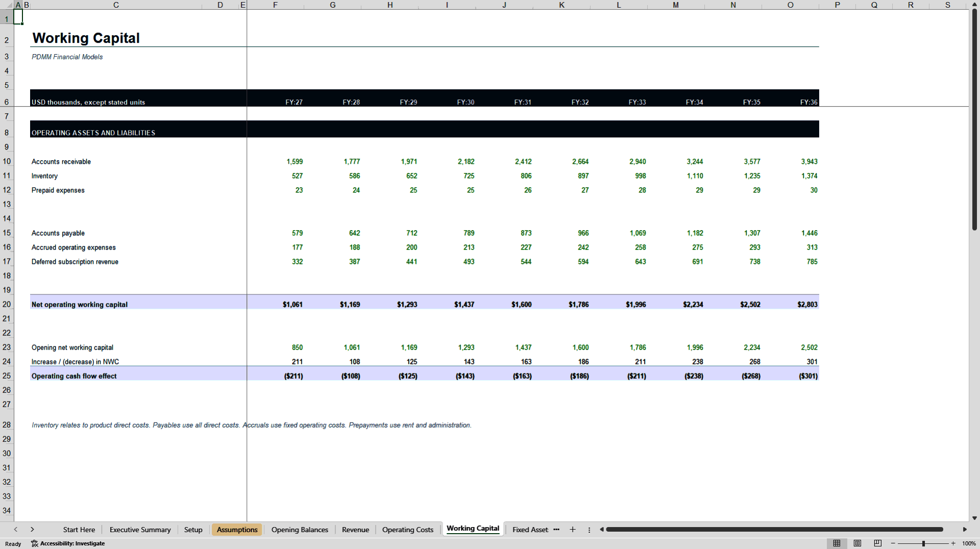
Task: Click the previous sheet navigation arrow
Action: [16, 530]
